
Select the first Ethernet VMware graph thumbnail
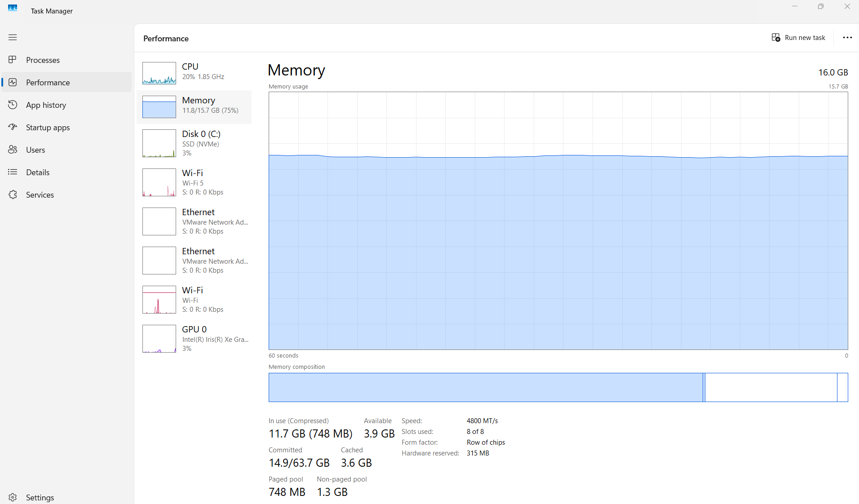[159, 221]
